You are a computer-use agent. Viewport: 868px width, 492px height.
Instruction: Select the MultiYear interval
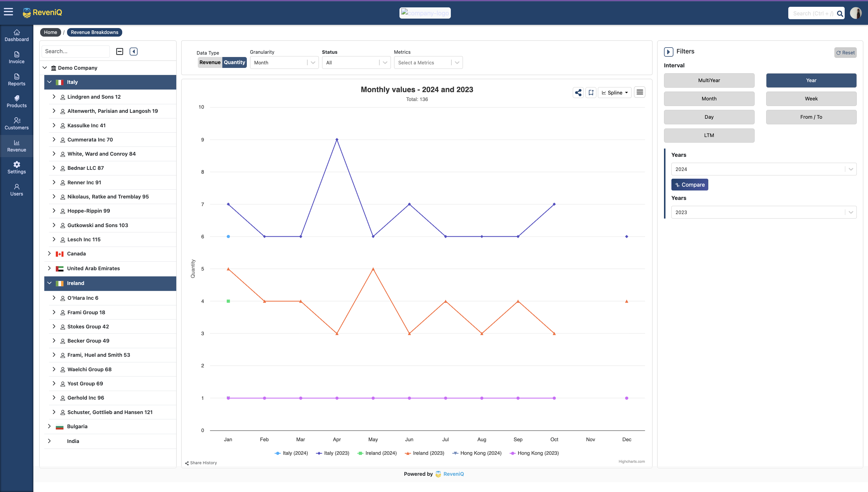[709, 80]
